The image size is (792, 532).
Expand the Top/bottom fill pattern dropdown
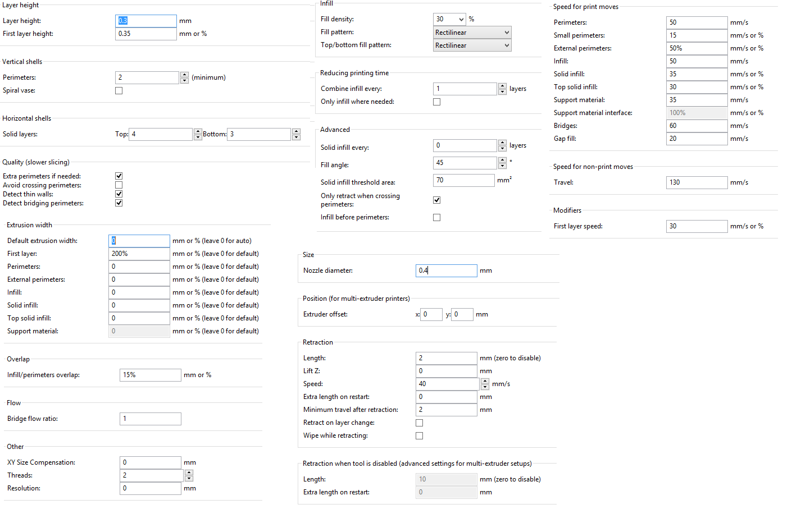(506, 45)
